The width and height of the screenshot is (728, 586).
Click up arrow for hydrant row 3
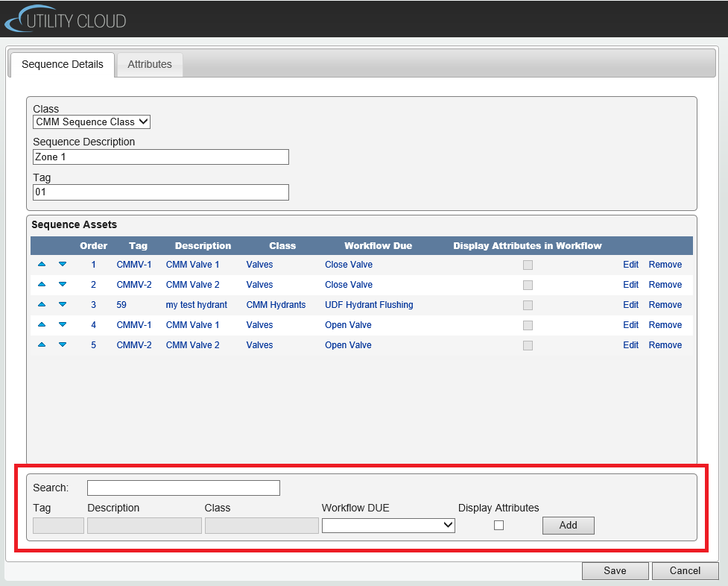[42, 305]
